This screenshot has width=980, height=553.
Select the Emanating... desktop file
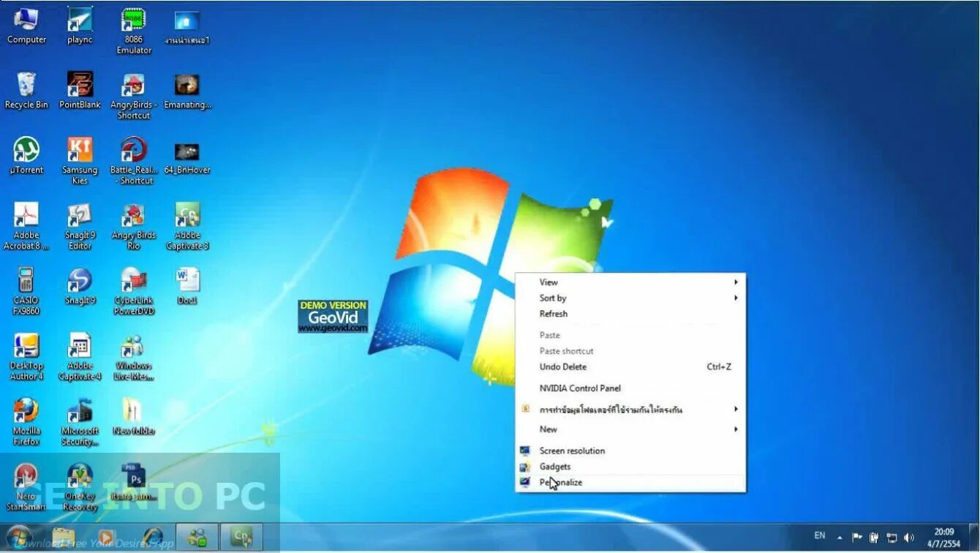point(187,91)
